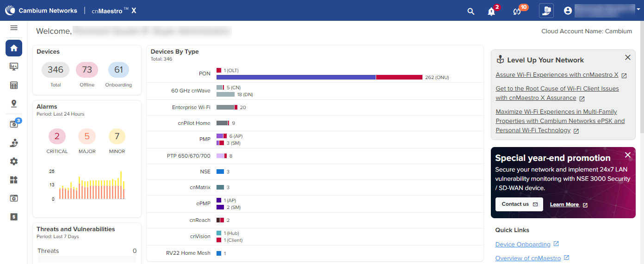
Task: Click the search magnifier icon
Action: [x=471, y=11]
